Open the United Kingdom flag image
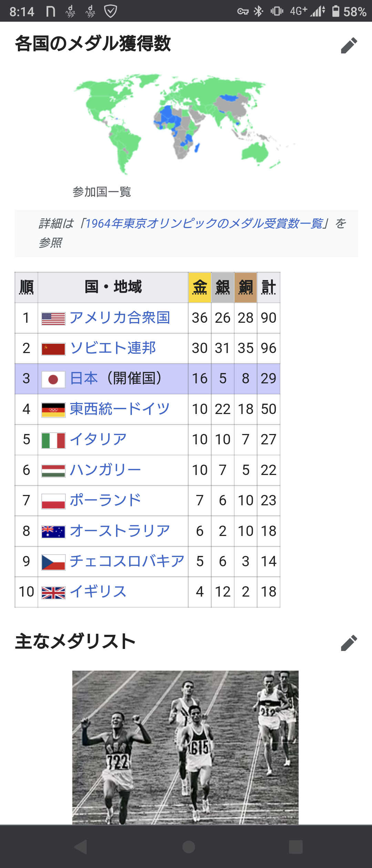Image resolution: width=372 pixels, height=868 pixels. pos(53,593)
